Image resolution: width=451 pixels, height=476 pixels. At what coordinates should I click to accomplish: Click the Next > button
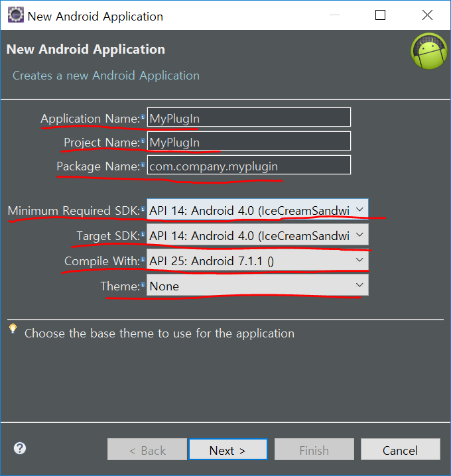pyautogui.click(x=227, y=449)
